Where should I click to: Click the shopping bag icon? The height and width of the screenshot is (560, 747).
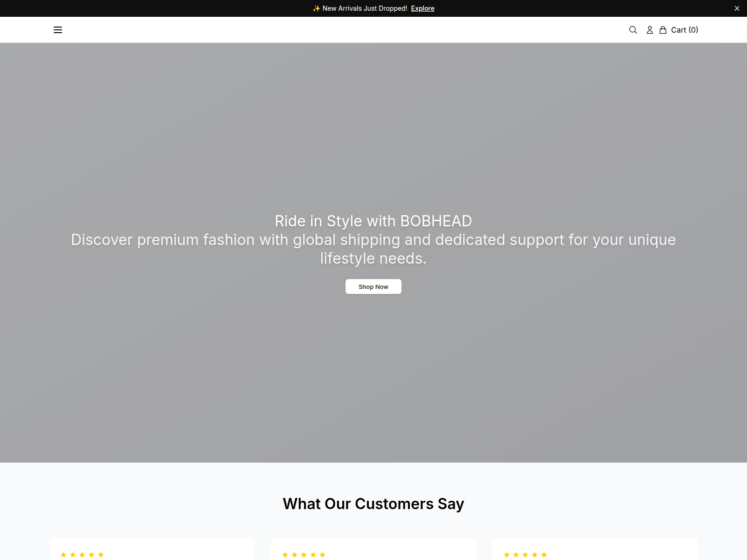663,30
